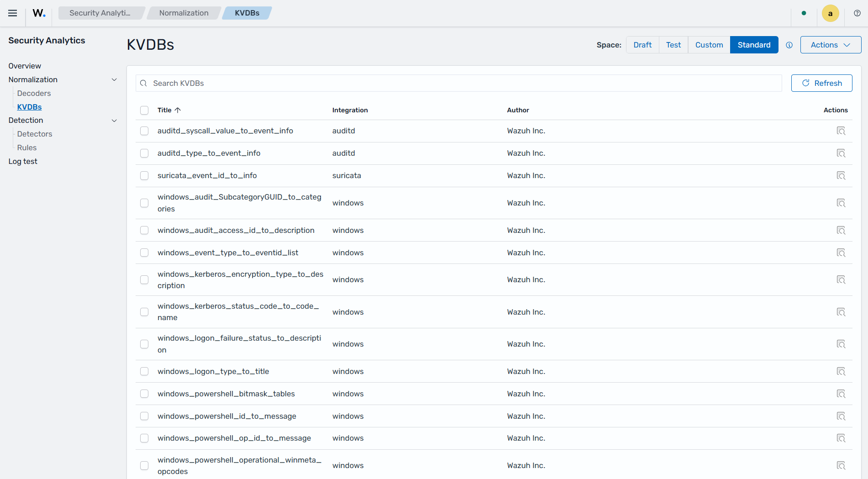Open Decoders in sidebar

point(34,93)
